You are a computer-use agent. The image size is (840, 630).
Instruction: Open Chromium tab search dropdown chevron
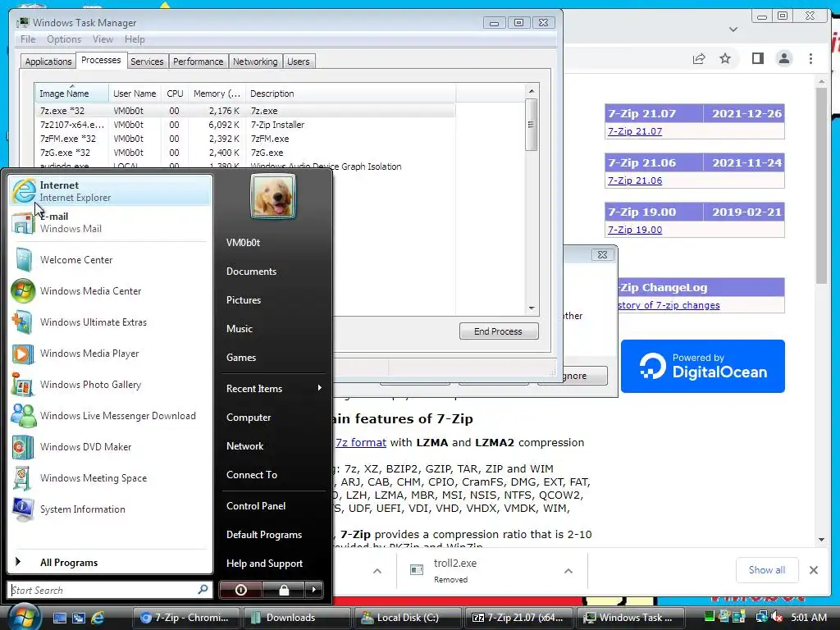click(733, 29)
